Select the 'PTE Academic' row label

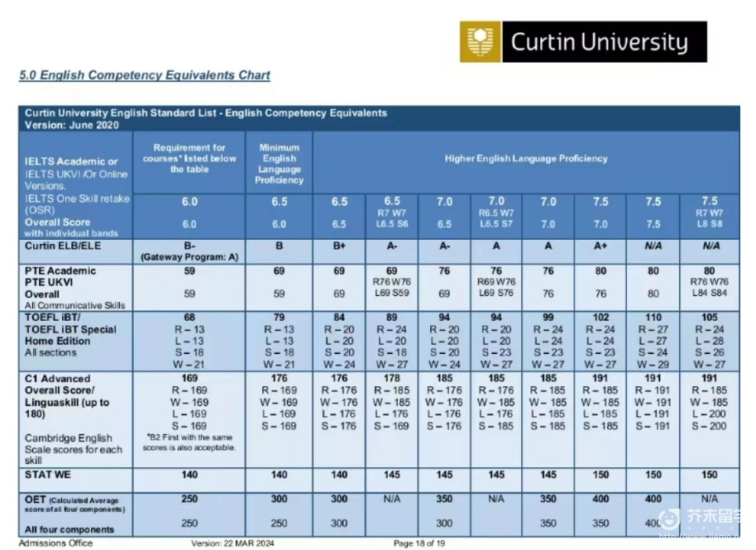pos(60,271)
